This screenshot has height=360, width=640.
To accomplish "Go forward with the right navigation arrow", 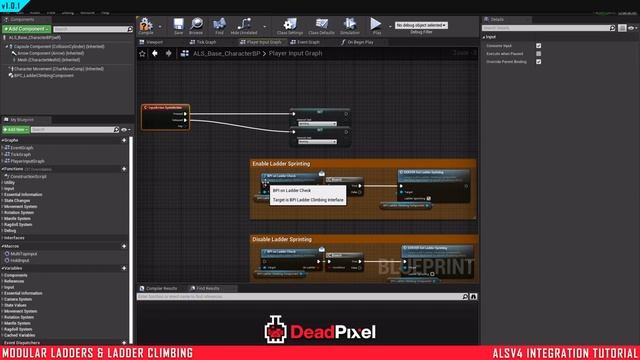I will pos(169,53).
